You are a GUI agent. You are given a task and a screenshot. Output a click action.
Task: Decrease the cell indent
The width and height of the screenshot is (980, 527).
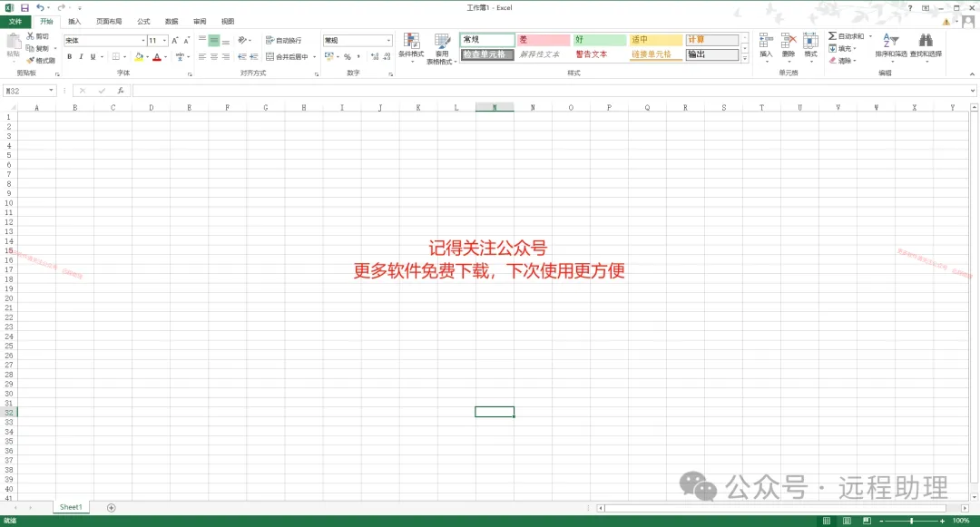(242, 56)
